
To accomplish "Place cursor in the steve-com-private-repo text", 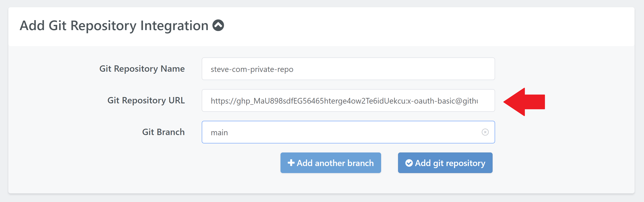I will point(252,69).
